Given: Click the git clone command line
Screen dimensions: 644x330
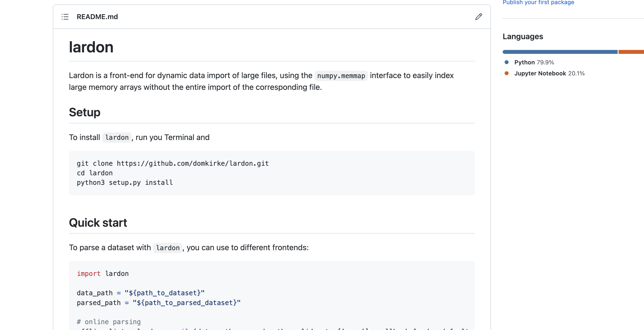Looking at the screenshot, I should click(173, 164).
